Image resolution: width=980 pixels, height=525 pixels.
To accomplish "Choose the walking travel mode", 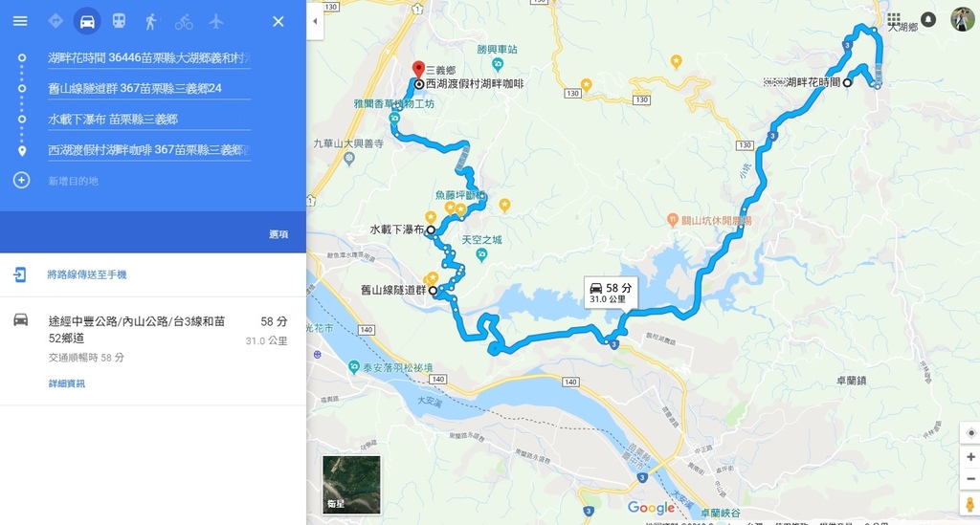I will point(150,21).
